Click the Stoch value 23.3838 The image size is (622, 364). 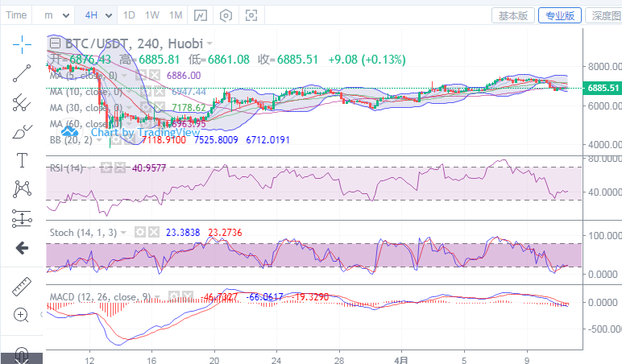point(183,233)
